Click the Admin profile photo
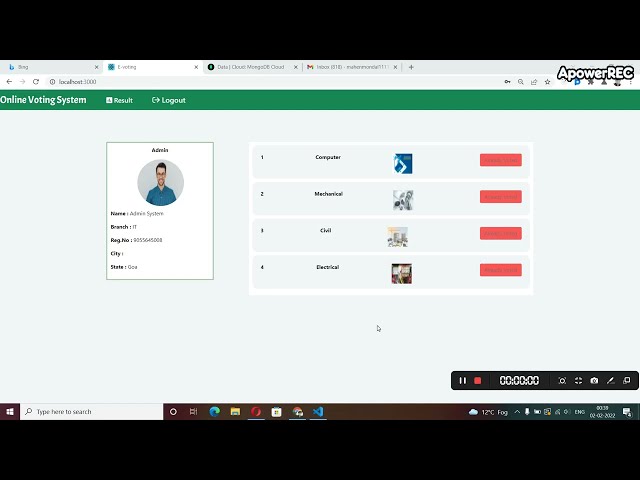This screenshot has height=480, width=640. (160, 182)
